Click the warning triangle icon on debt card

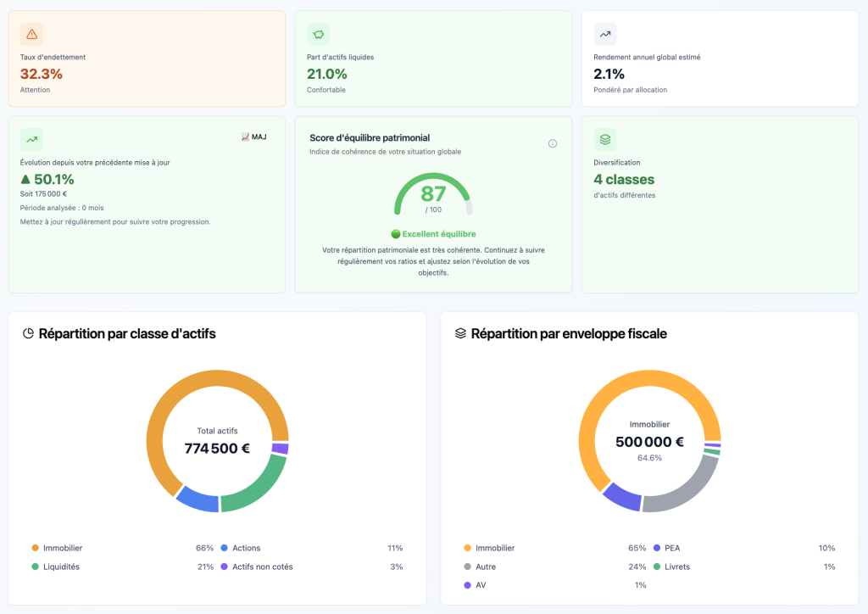tap(31, 34)
